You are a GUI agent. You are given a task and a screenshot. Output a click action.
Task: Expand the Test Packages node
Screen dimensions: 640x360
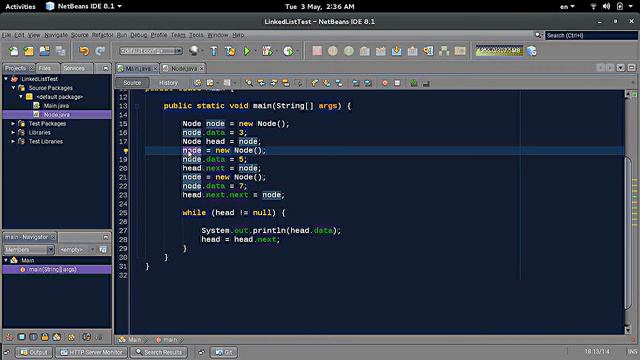[x=13, y=124]
